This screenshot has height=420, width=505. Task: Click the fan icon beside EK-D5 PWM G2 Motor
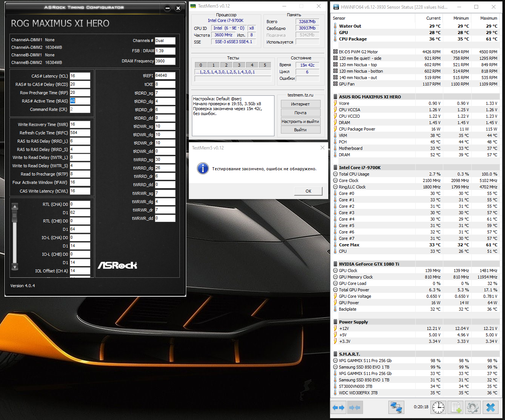335,52
